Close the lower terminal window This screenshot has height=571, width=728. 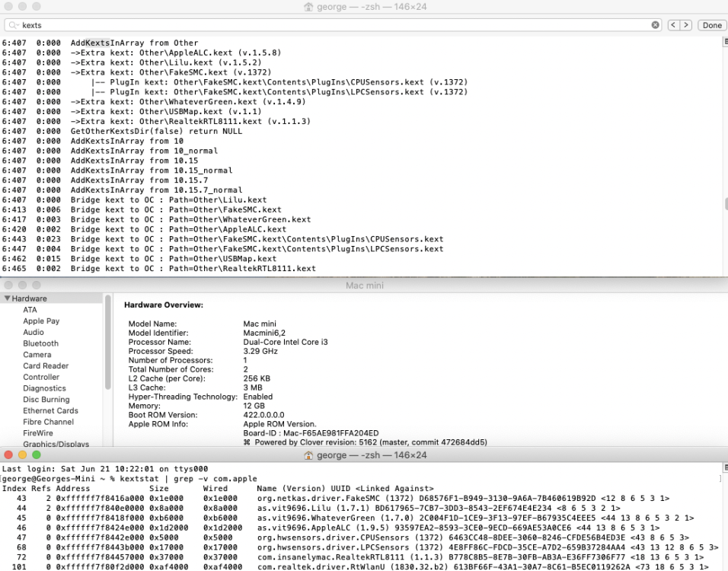pos(8,455)
